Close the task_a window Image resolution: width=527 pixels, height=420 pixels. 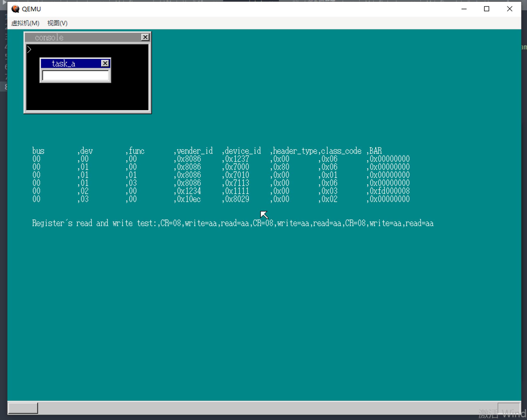(105, 63)
